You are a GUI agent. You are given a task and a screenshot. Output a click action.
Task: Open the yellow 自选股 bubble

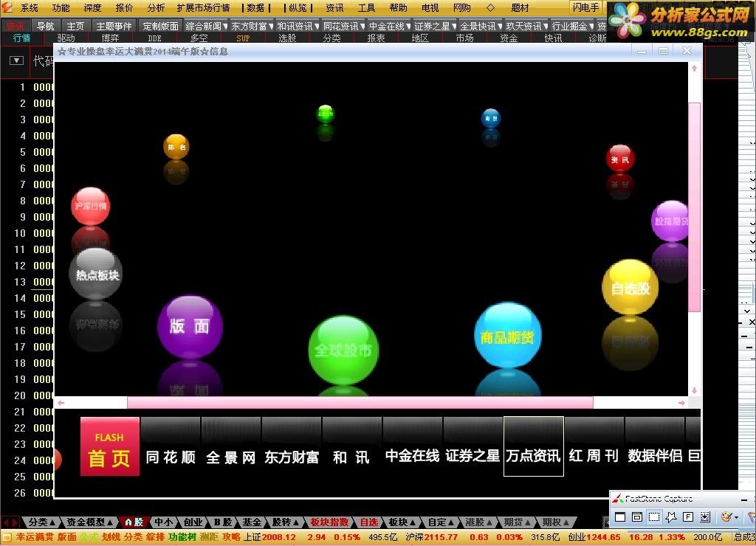click(x=630, y=288)
